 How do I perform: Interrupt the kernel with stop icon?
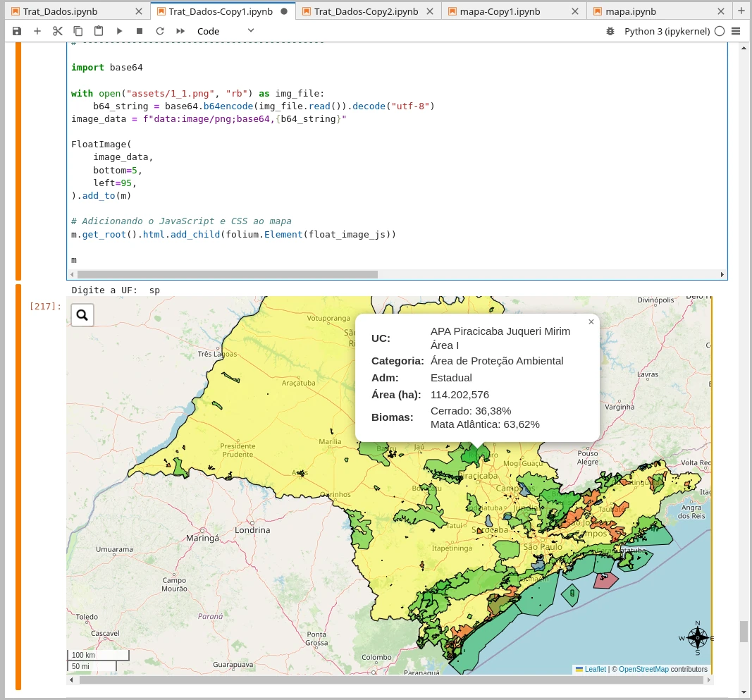click(140, 31)
